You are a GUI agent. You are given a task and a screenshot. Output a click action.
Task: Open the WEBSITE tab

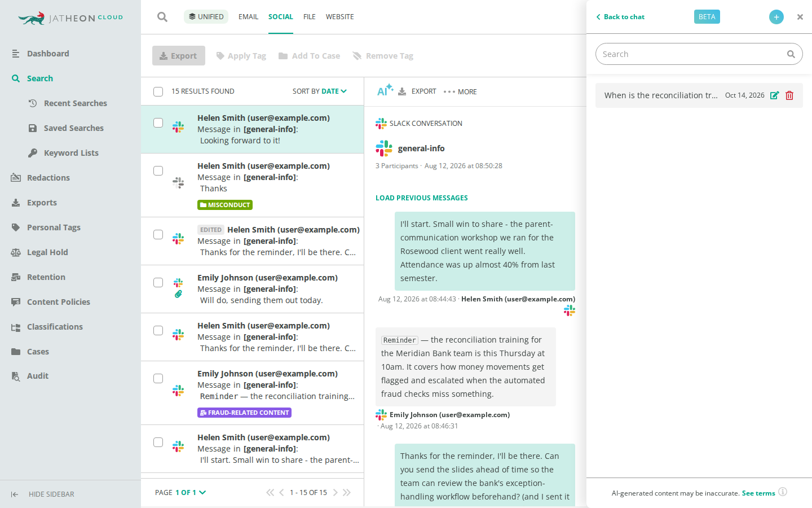coord(339,17)
